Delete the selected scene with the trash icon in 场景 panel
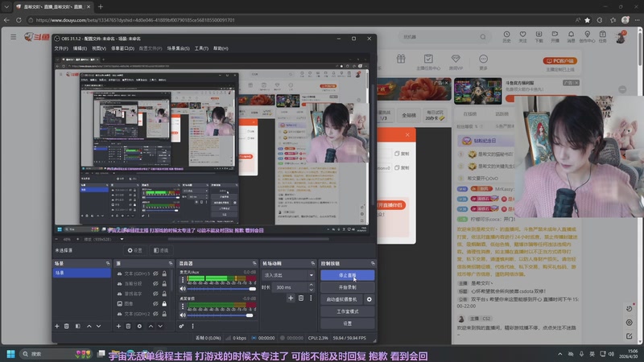Image resolution: width=644 pixels, height=362 pixels. pyautogui.click(x=67, y=326)
